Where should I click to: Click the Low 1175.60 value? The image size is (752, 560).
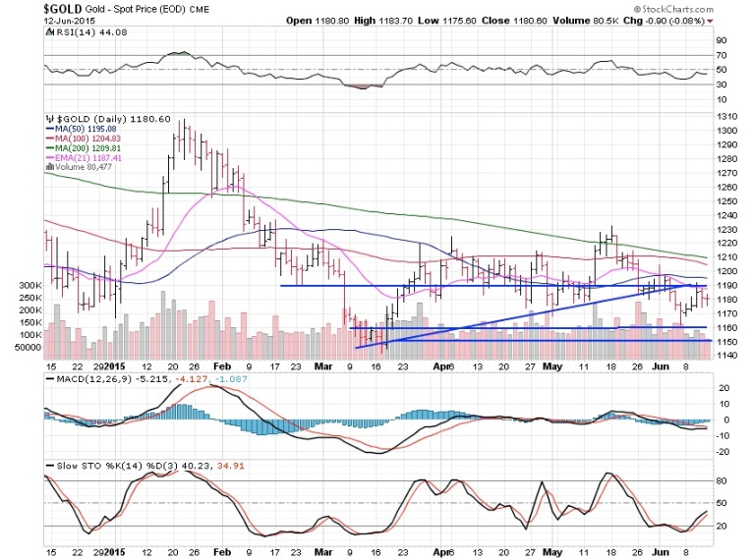point(447,21)
